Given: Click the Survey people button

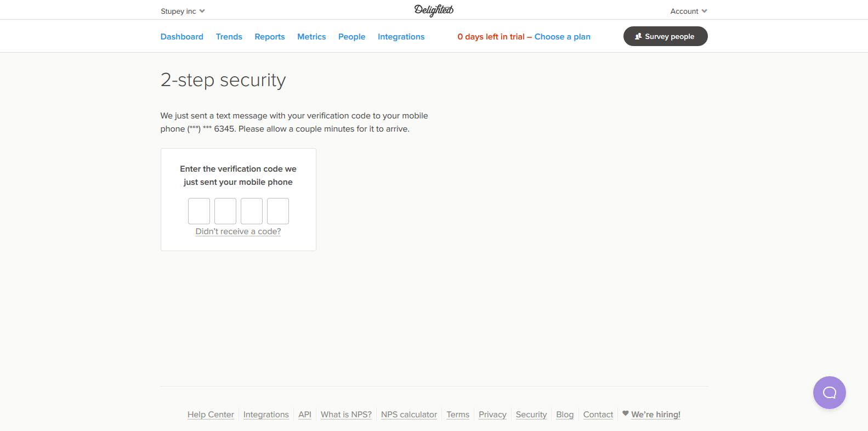Looking at the screenshot, I should tap(666, 36).
